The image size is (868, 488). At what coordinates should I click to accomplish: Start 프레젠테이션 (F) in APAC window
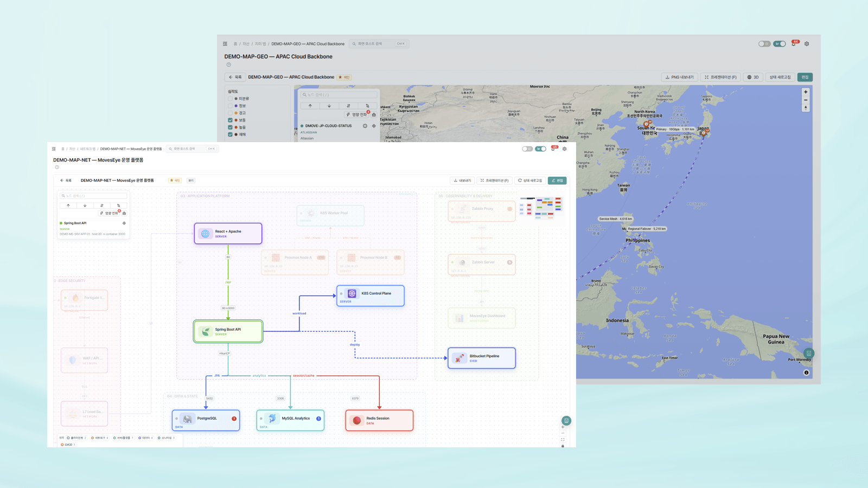click(720, 77)
